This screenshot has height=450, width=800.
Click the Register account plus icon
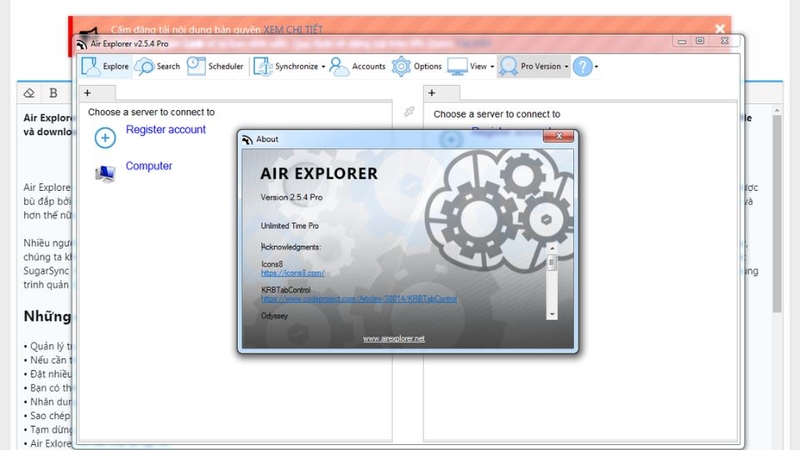pyautogui.click(x=105, y=138)
